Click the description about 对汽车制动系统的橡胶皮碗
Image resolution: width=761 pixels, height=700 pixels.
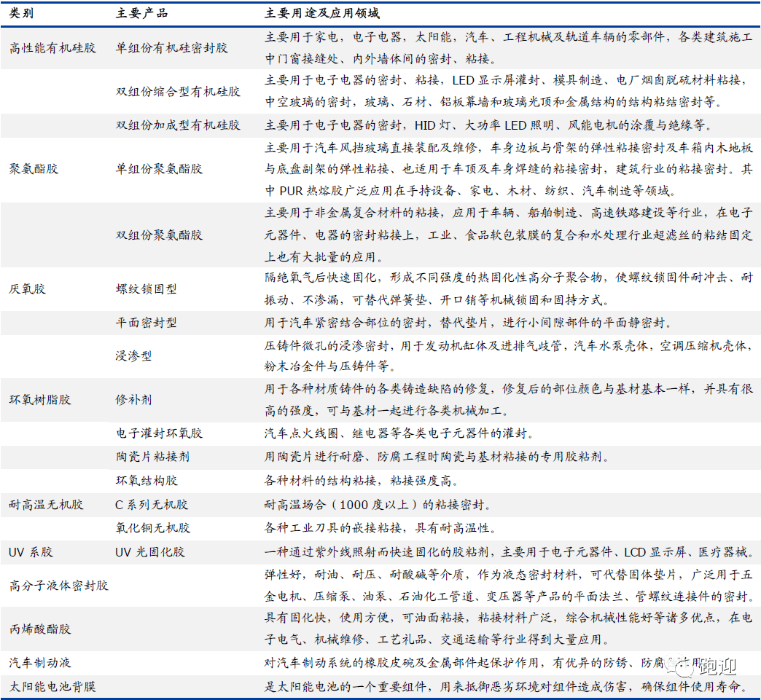click(483, 663)
